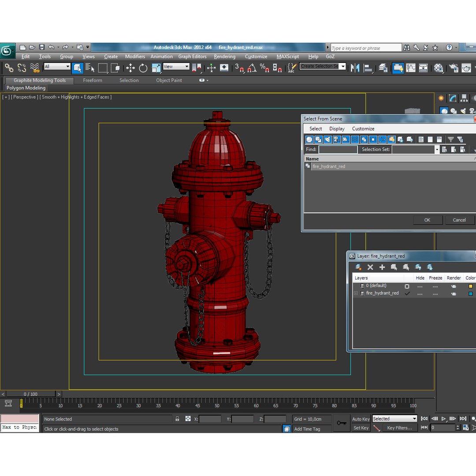Click Create New Layer icon in Layer dialog
This screenshot has height=476, width=476.
[x=358, y=267]
